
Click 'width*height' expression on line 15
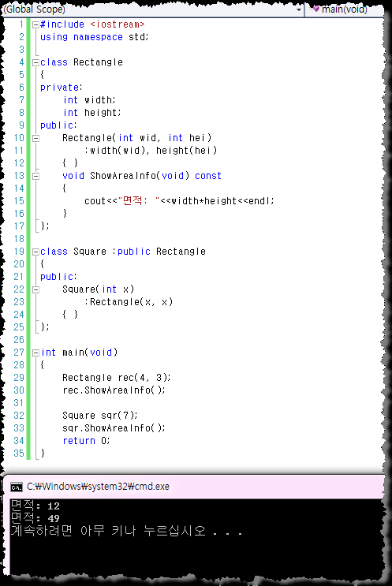coord(203,201)
